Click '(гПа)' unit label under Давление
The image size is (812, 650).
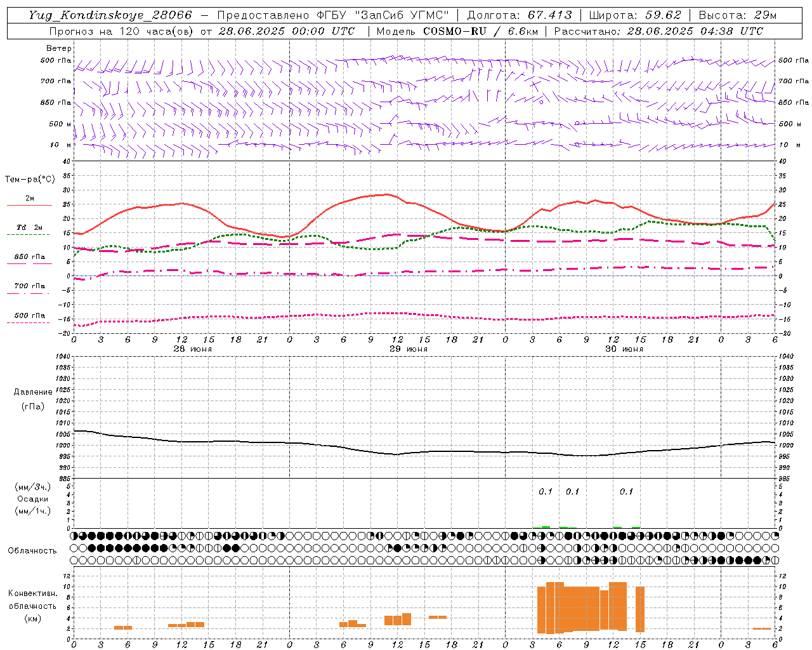[33, 406]
